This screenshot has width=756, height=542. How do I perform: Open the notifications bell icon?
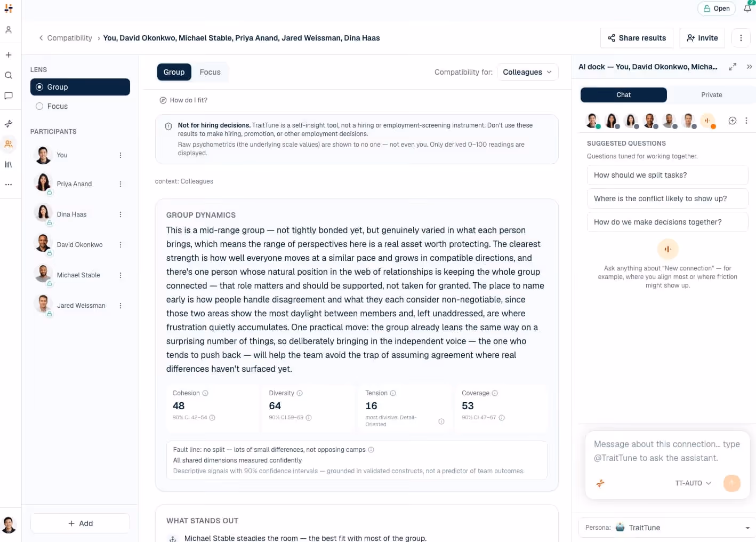tap(747, 8)
